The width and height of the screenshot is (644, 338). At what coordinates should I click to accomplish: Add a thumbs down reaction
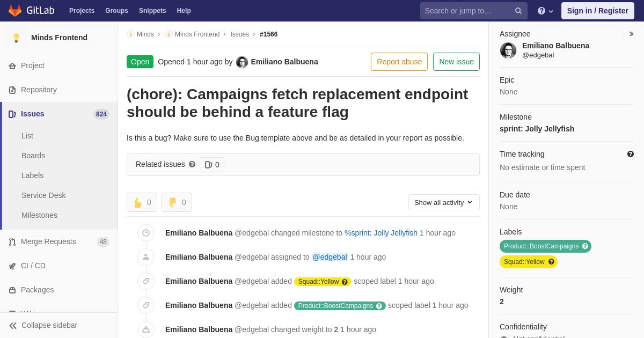[177, 202]
